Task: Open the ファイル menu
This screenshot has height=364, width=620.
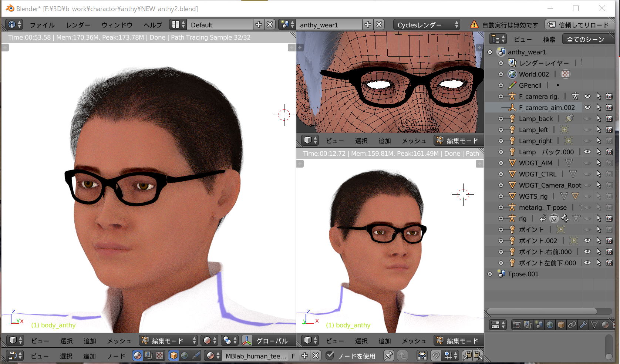Action: (42, 25)
